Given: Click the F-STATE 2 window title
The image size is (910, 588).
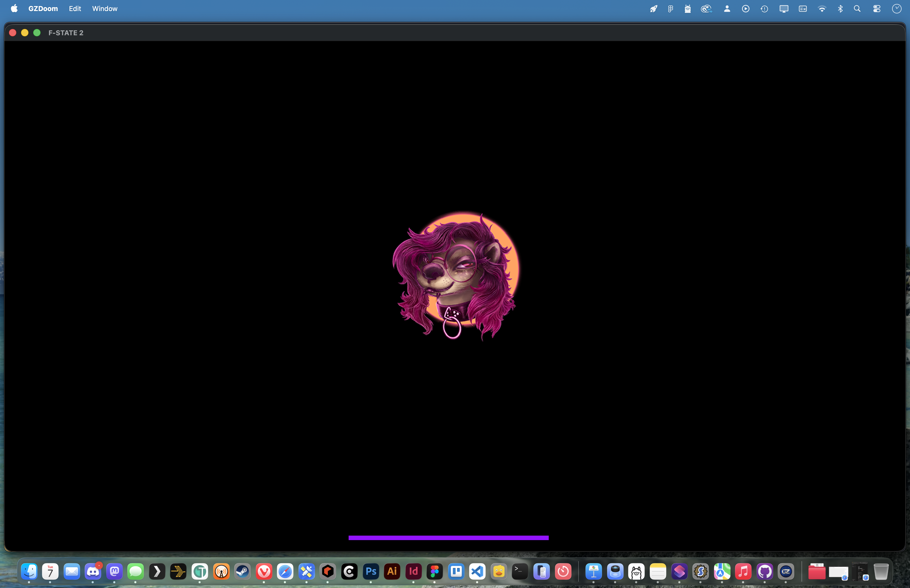Looking at the screenshot, I should pyautogui.click(x=66, y=33).
